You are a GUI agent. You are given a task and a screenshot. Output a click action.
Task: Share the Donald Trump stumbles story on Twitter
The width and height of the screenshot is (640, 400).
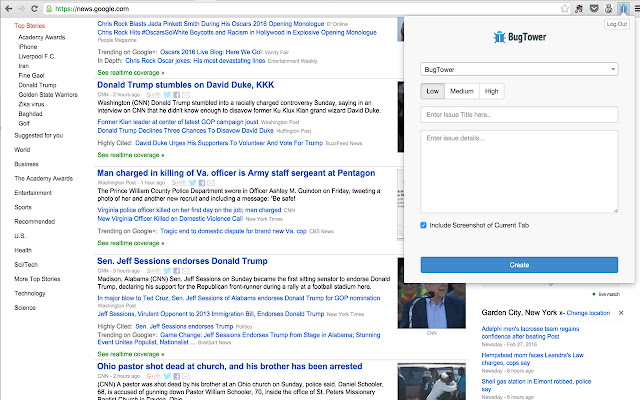pos(167,95)
